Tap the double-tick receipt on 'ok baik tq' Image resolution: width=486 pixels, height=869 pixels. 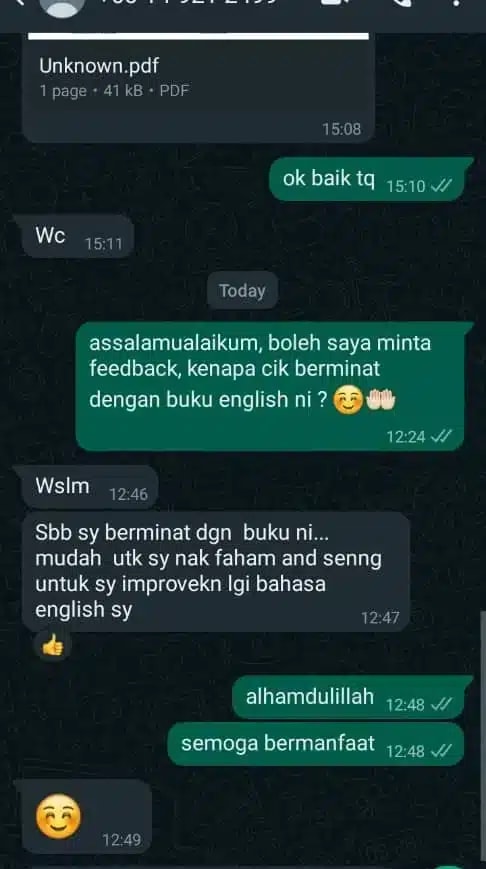pyautogui.click(x=441, y=186)
